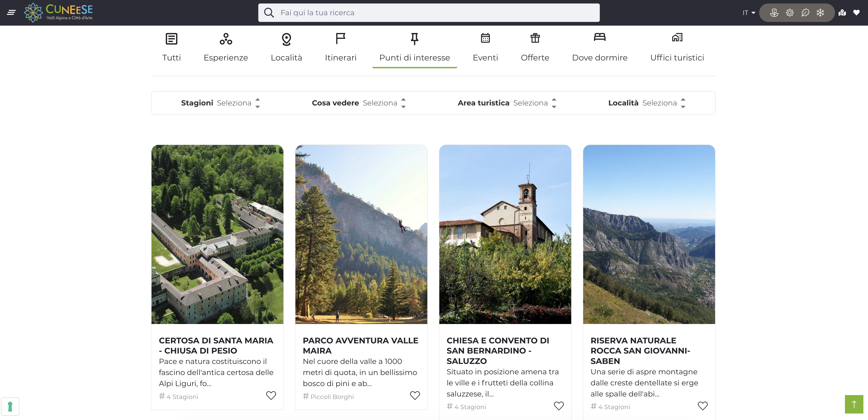Click '# 4 Stagioni' tag on San Bernardino card
The width and height of the screenshot is (868, 420).
[x=466, y=407]
